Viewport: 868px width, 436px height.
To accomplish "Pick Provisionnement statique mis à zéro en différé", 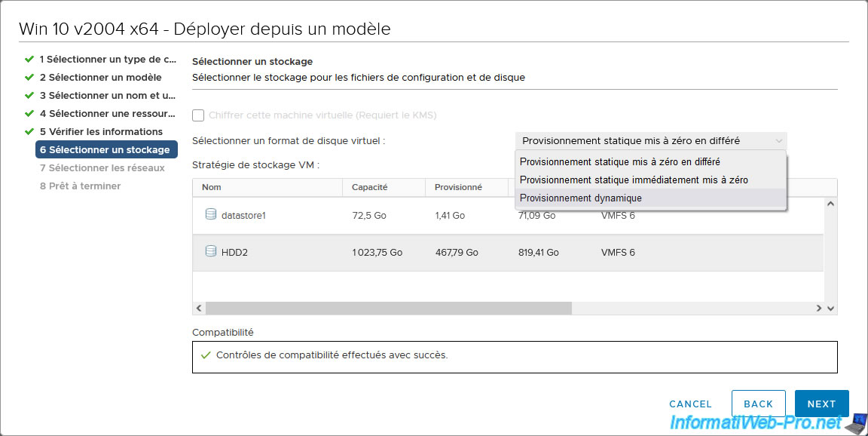I will pyautogui.click(x=619, y=162).
